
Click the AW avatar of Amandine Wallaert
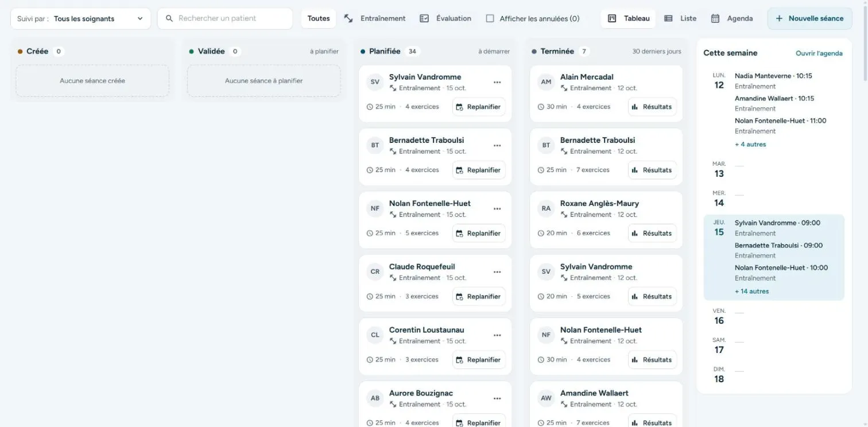click(x=546, y=398)
